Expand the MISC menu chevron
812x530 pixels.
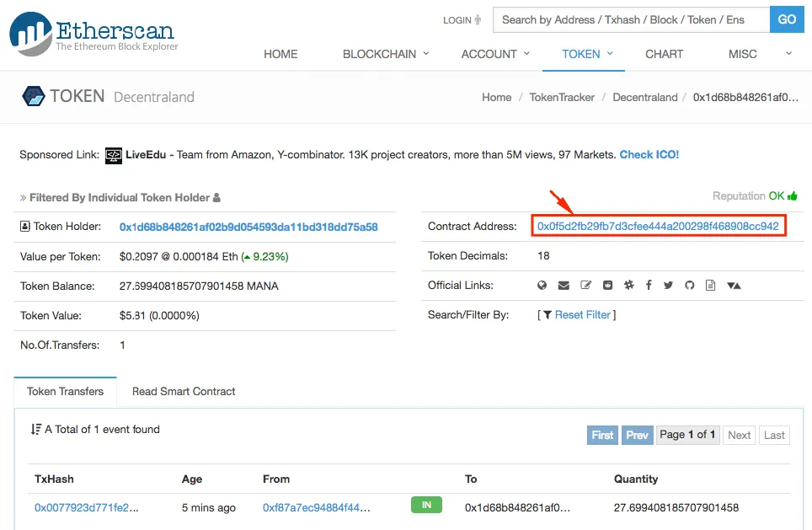(788, 53)
